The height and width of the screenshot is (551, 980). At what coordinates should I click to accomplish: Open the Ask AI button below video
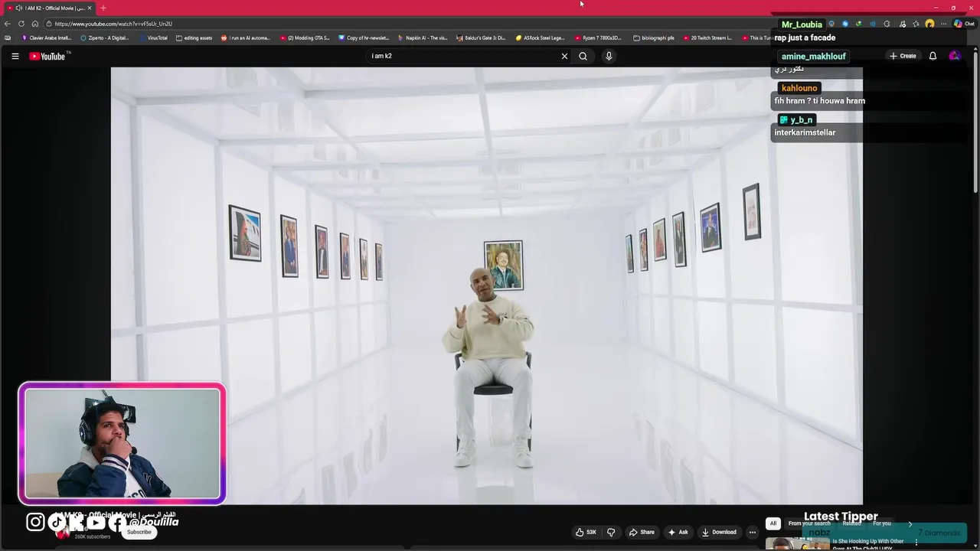point(678,532)
